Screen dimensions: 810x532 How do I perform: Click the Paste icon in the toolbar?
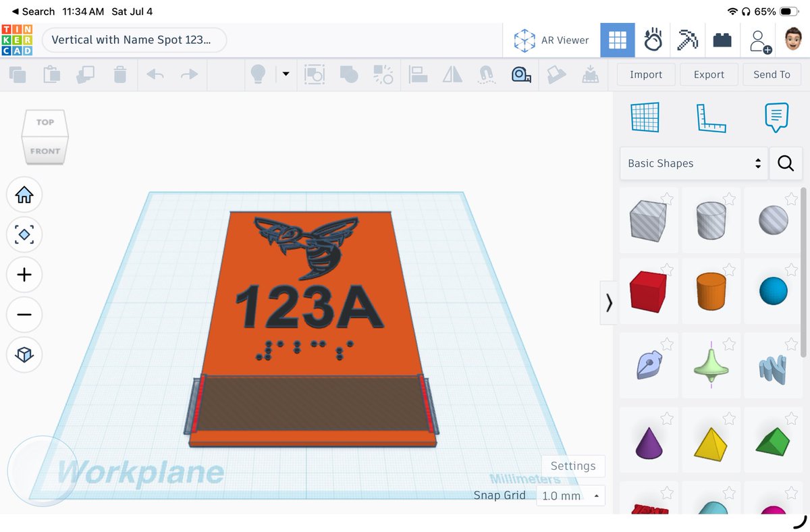click(51, 74)
